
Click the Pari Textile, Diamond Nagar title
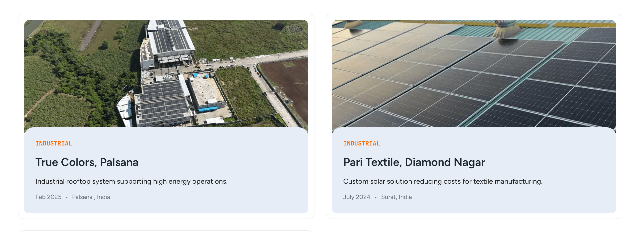click(414, 162)
